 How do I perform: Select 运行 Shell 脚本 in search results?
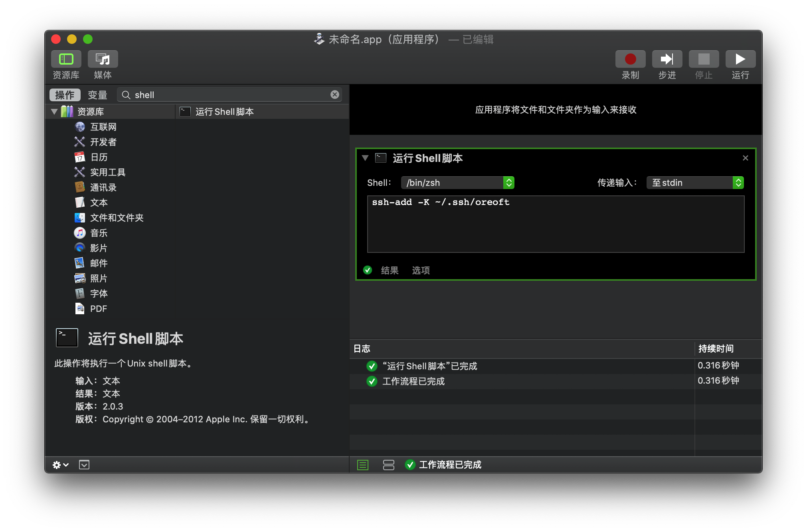(262, 112)
